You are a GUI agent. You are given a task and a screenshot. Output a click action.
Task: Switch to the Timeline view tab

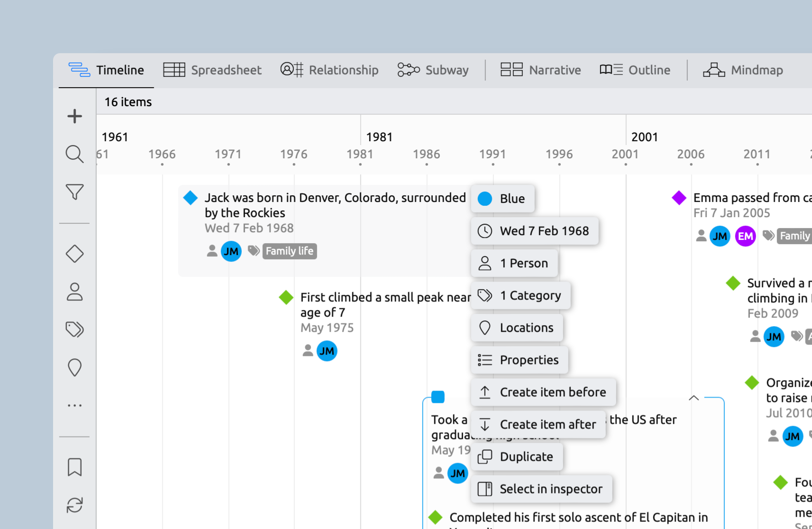[x=106, y=70]
